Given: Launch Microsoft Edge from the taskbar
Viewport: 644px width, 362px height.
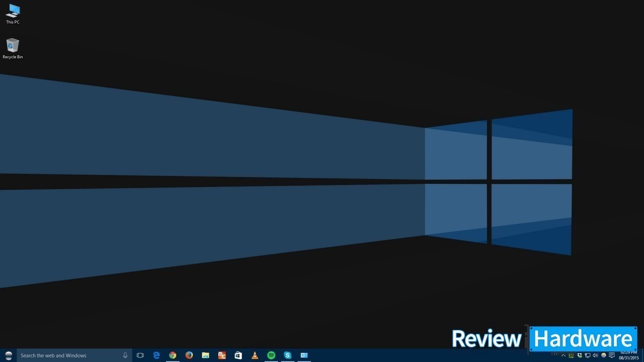Looking at the screenshot, I should 156,355.
